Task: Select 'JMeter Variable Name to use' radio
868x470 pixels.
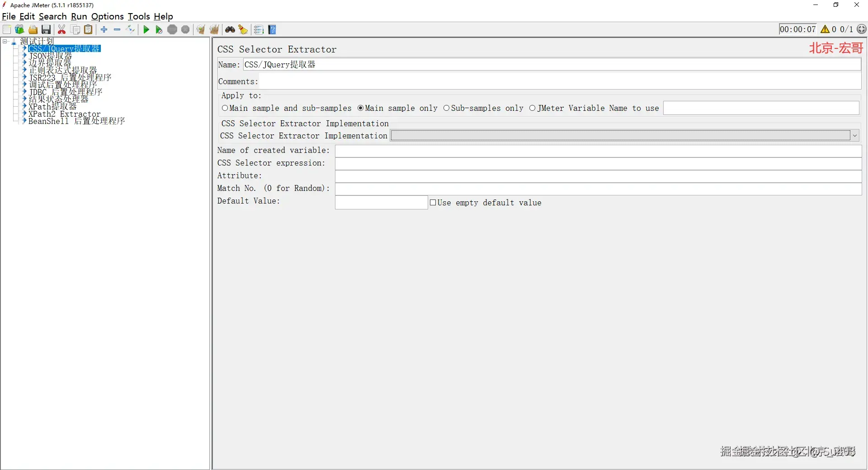Action: (x=532, y=108)
